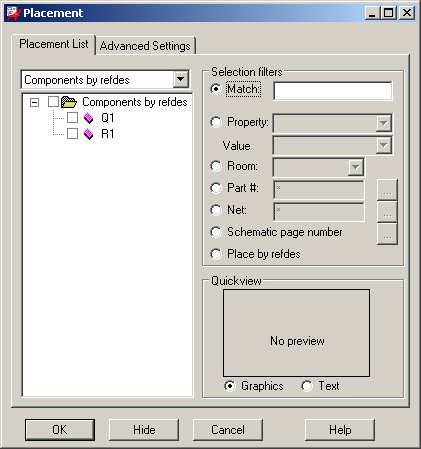
Task: Click the Net input field
Action: click(319, 212)
